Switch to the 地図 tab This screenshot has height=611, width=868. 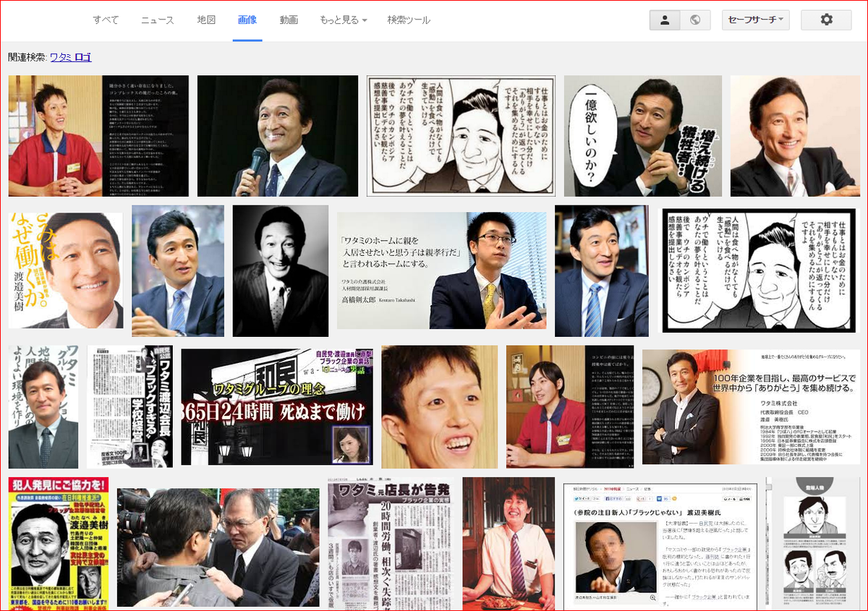(x=206, y=20)
